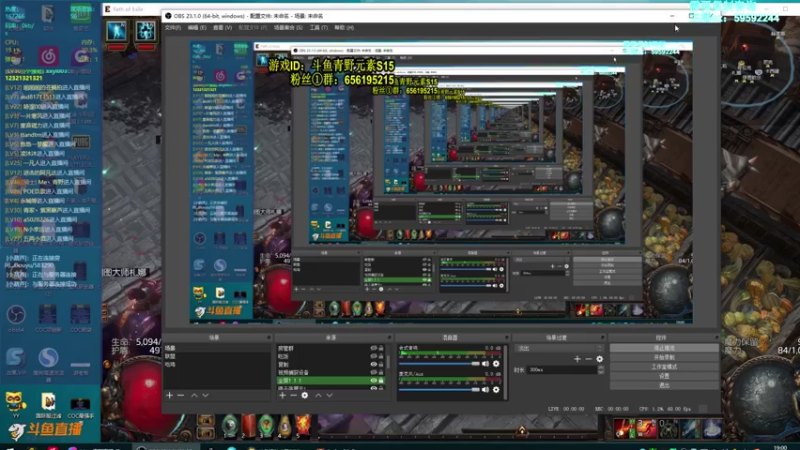The width and height of the screenshot is (800, 450).
Task: Adjust 台式音响 volume slider
Action: click(439, 364)
